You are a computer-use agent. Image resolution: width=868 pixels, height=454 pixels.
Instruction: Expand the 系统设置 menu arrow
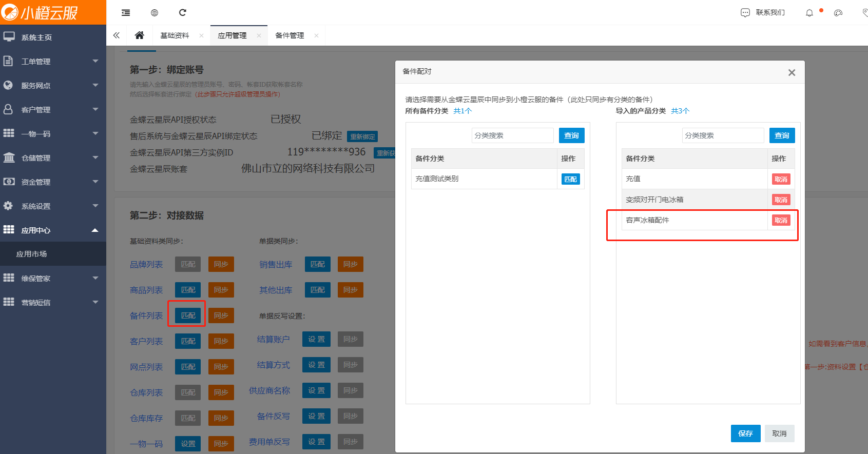click(x=95, y=206)
